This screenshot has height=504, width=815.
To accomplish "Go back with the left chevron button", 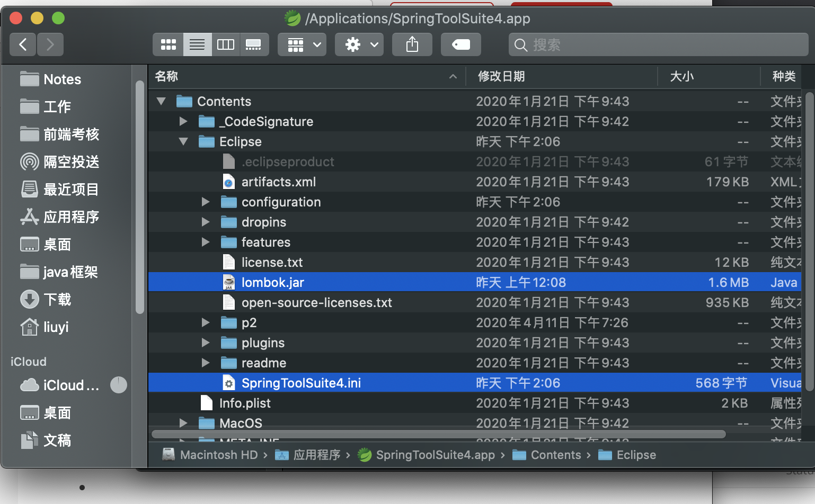I will click(x=23, y=44).
